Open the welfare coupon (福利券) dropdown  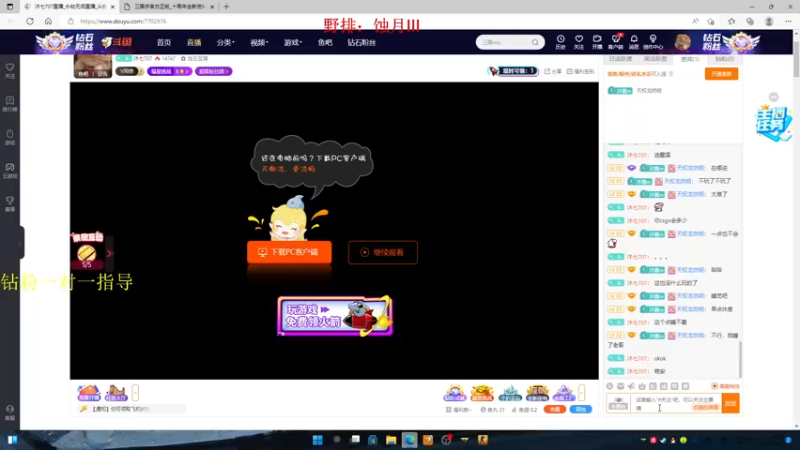point(459,410)
